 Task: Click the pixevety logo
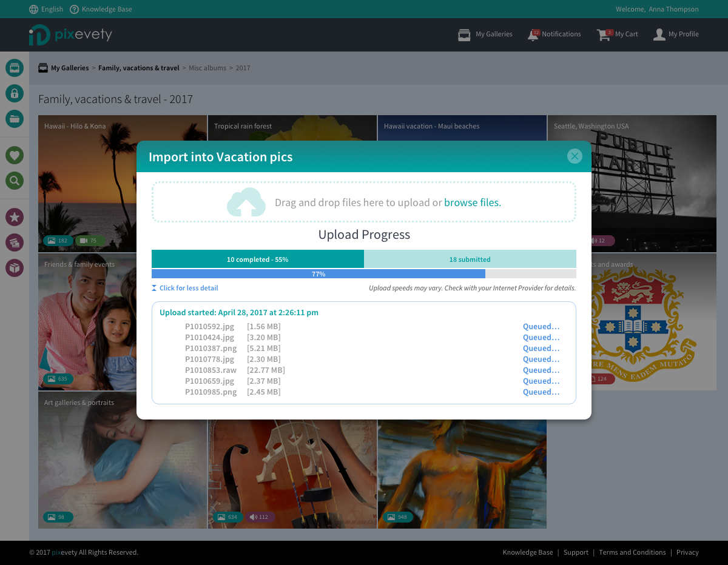coord(70,35)
